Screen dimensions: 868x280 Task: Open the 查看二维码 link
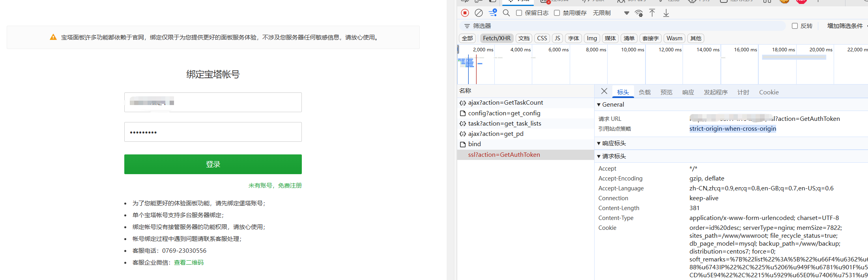click(x=189, y=262)
